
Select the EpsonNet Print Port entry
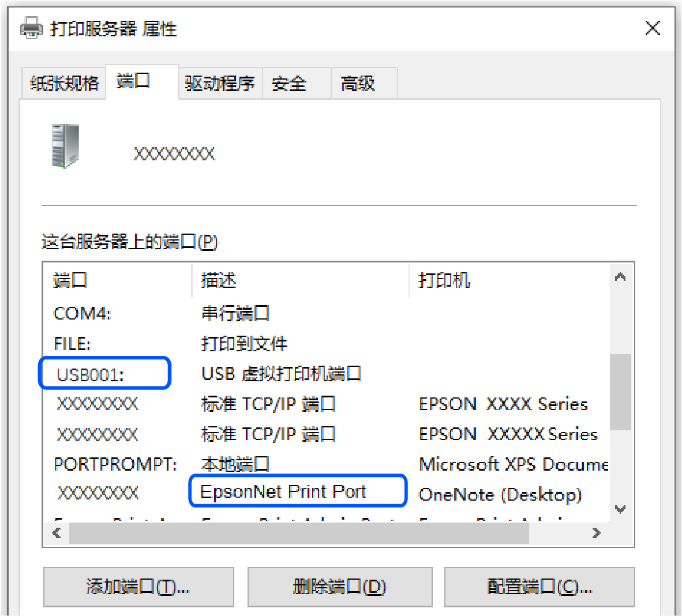(x=283, y=492)
